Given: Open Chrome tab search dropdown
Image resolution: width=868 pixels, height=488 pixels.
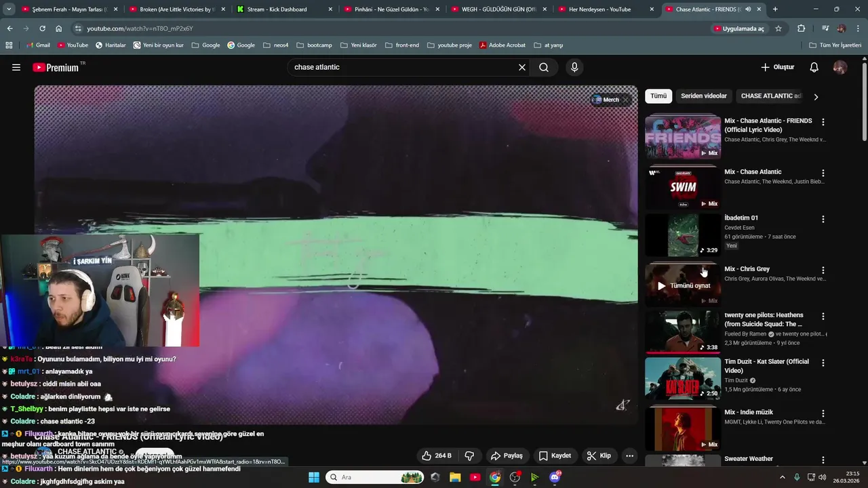Looking at the screenshot, I should pyautogui.click(x=9, y=9).
